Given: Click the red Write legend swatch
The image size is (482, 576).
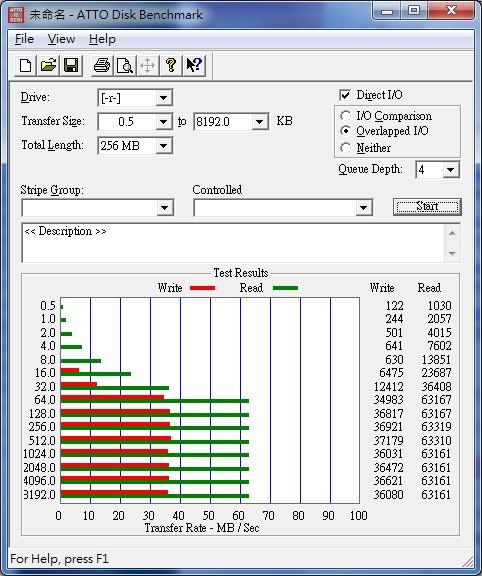Looking at the screenshot, I should (202, 288).
